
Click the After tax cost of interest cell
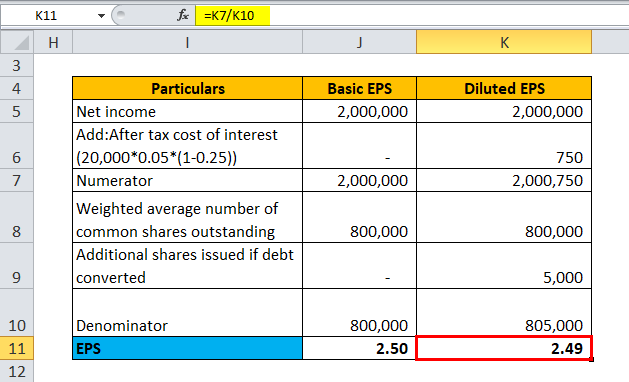[x=187, y=146]
